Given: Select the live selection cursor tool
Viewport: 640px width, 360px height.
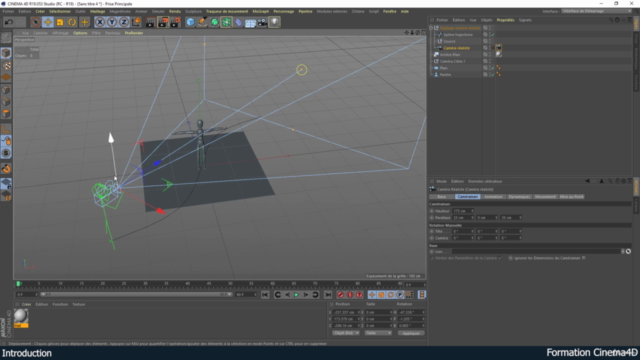Looking at the screenshot, I should click(36, 22).
